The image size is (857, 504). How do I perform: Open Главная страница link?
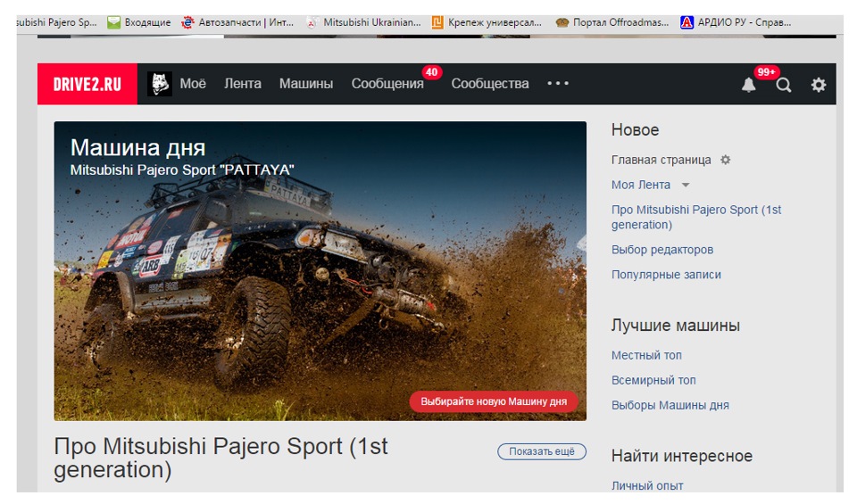pos(661,160)
